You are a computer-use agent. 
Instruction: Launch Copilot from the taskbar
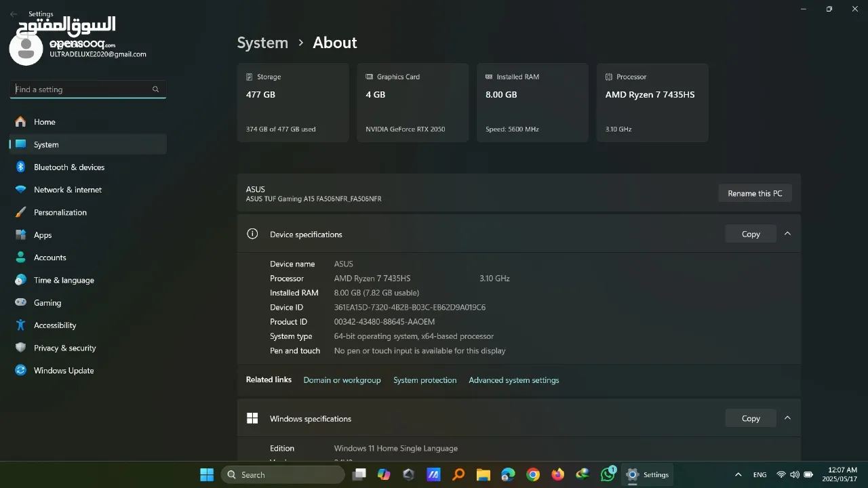point(384,474)
